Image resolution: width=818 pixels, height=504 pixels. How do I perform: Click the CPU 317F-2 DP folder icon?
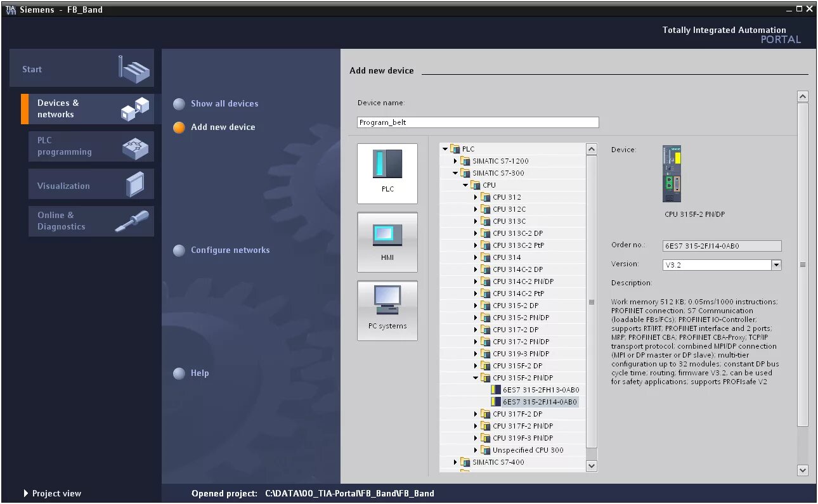coord(486,414)
